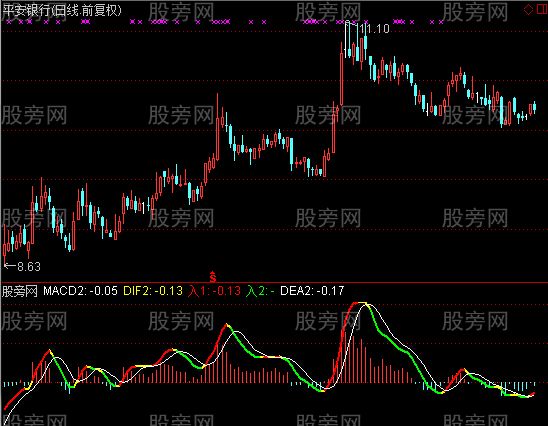548x426 pixels.
Task: Click the yellow DIF2: -0.13 label
Action: point(153,291)
